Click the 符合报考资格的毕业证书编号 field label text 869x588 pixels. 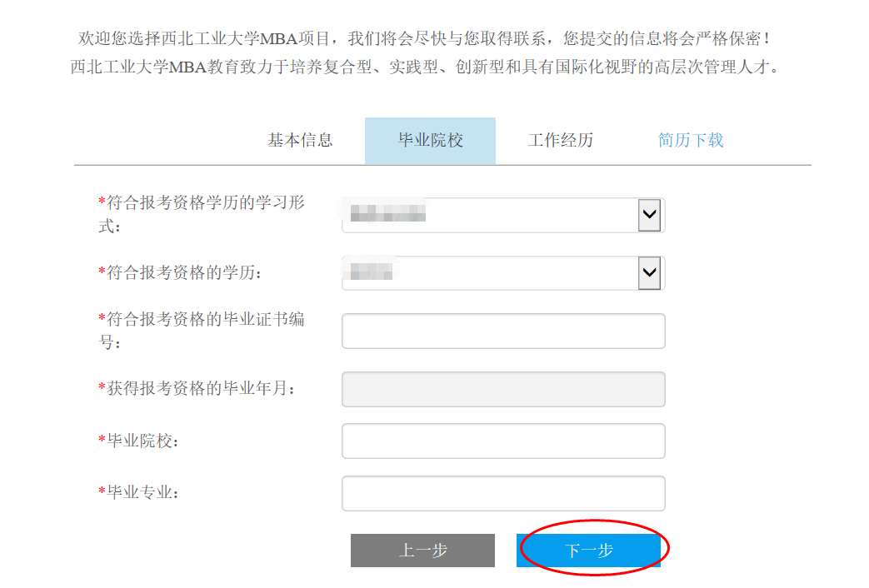point(202,331)
